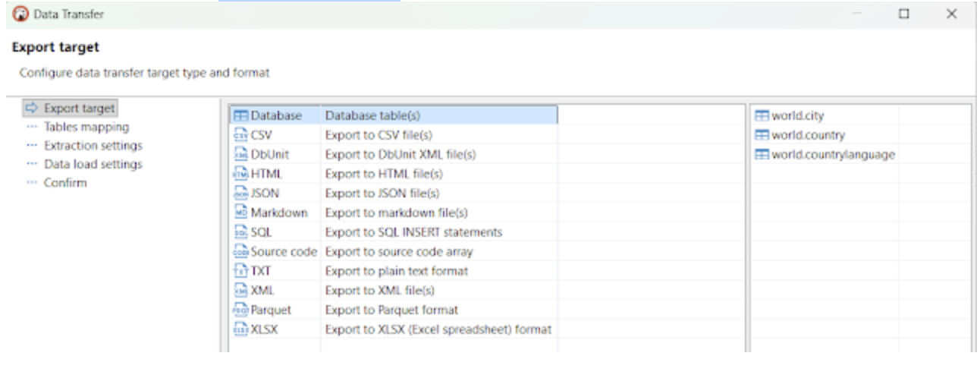Click the CSV file format icon
This screenshot has height=378, width=980.
pos(240,135)
